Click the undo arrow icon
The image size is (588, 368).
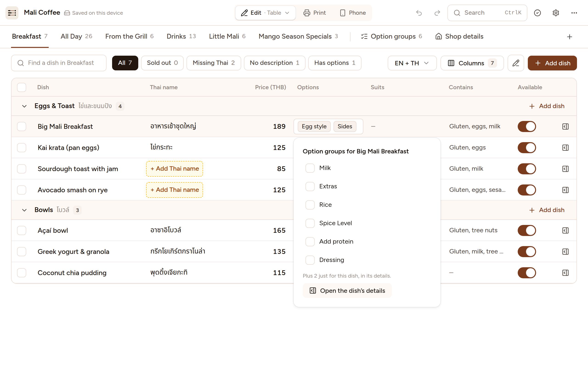[419, 13]
